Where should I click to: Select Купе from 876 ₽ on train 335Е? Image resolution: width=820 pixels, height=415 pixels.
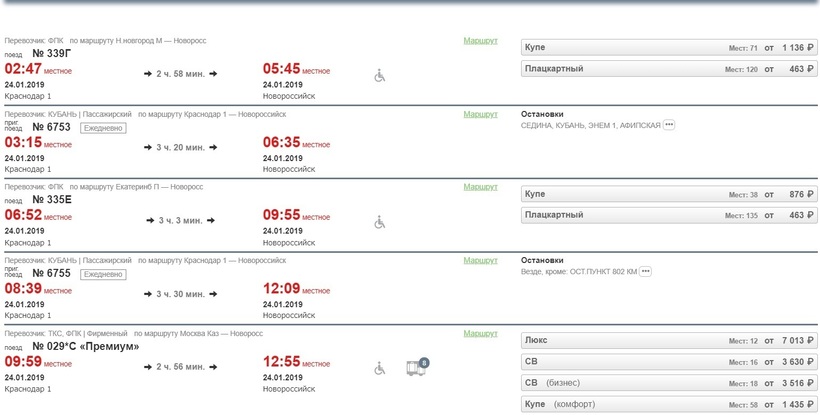click(x=669, y=194)
